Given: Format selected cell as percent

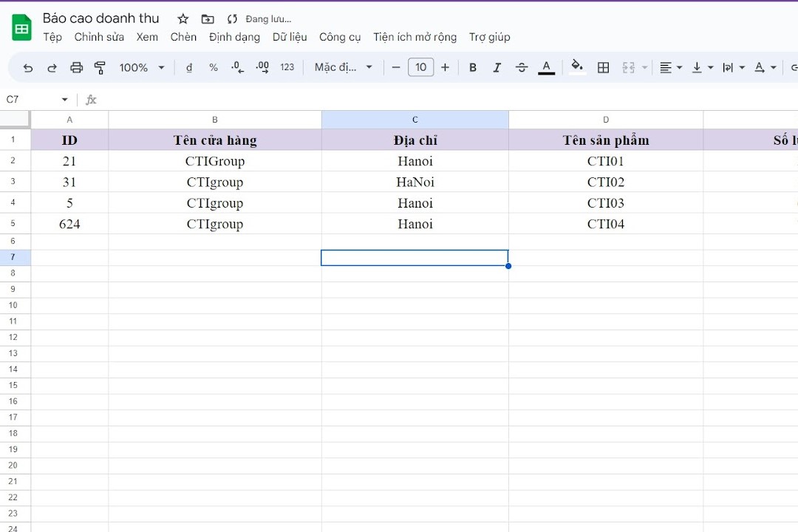Looking at the screenshot, I should [x=212, y=66].
